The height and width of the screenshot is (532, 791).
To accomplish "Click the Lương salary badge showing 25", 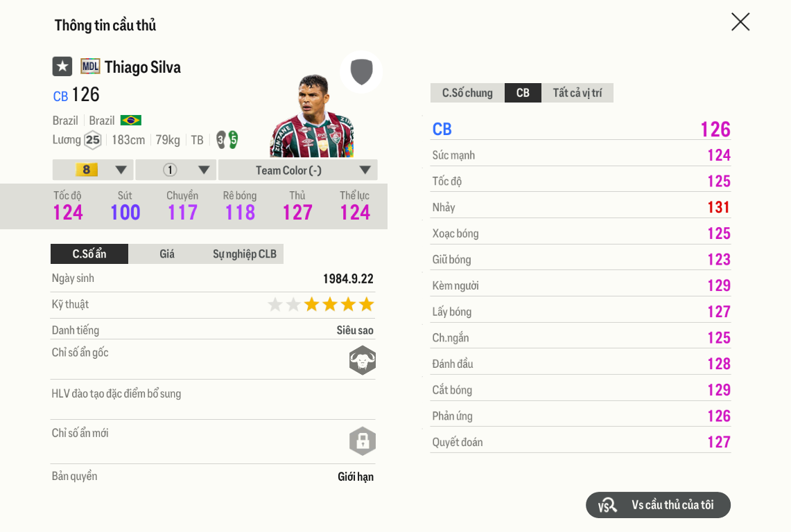I will pyautogui.click(x=92, y=139).
